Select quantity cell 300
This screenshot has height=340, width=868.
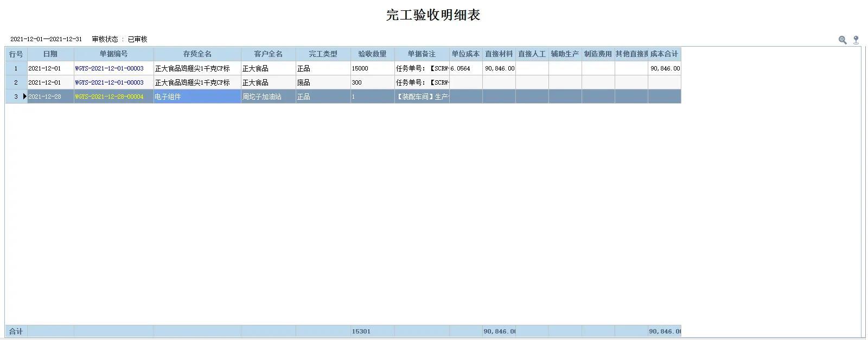click(373, 82)
